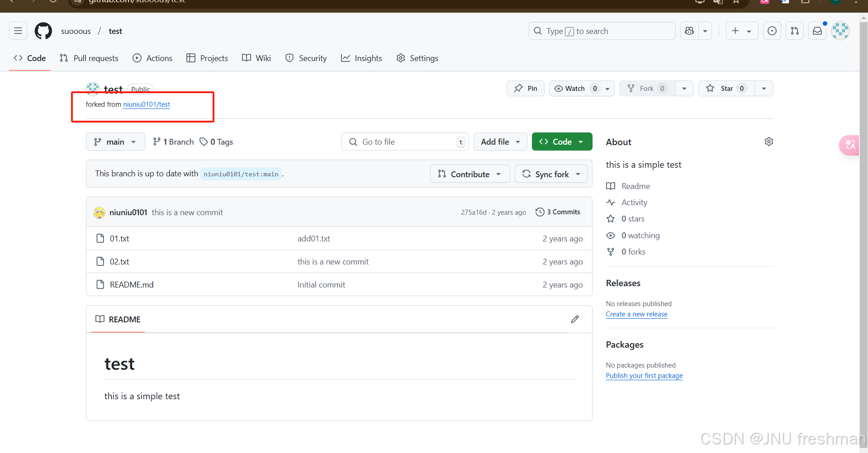View the 3 Commits history

tap(558, 212)
